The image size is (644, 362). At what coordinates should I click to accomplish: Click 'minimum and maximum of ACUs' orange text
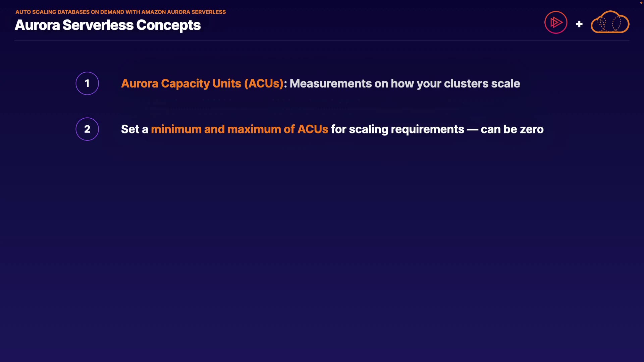[239, 129]
